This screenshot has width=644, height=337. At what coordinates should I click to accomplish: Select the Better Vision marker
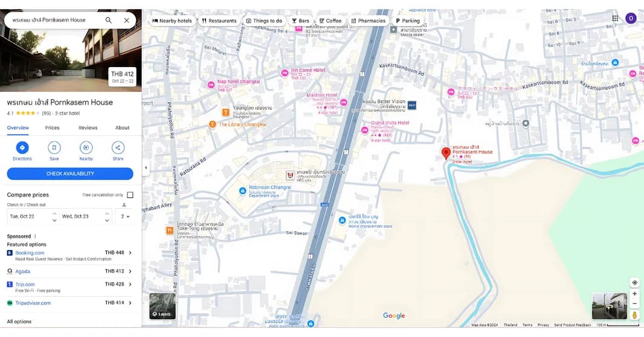click(412, 105)
